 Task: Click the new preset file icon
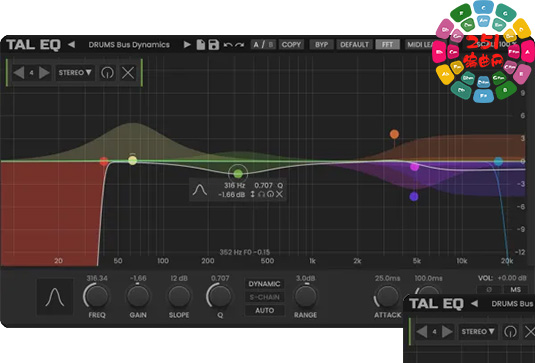point(201,44)
